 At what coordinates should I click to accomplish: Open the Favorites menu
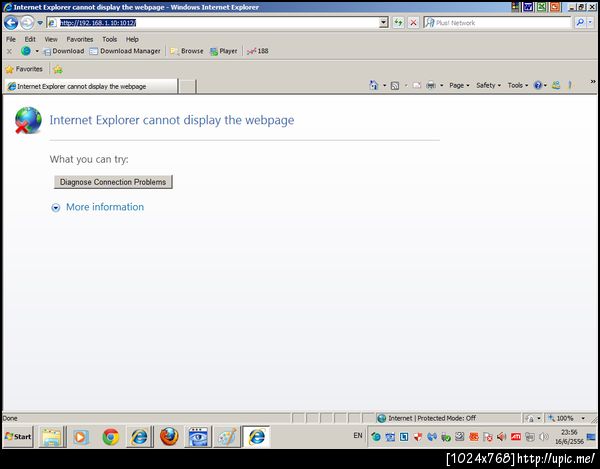click(x=80, y=39)
